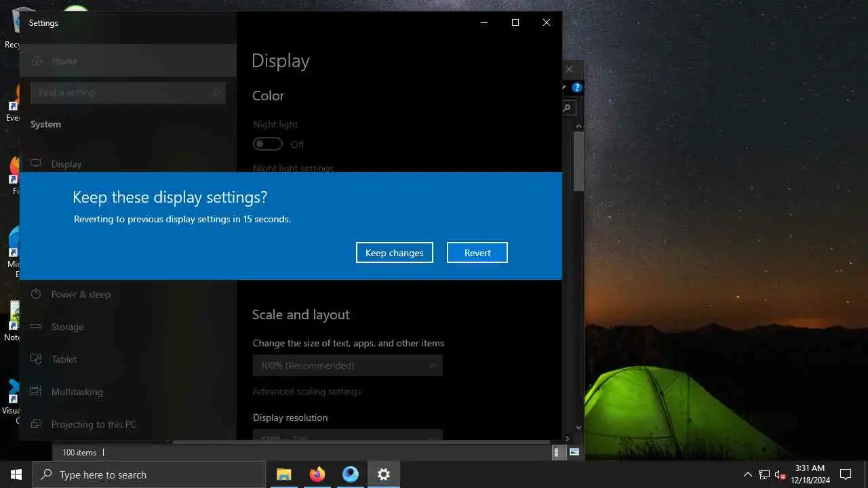Viewport: 868px width, 488px height.
Task: Open File Explorer from the taskbar
Action: click(x=283, y=474)
